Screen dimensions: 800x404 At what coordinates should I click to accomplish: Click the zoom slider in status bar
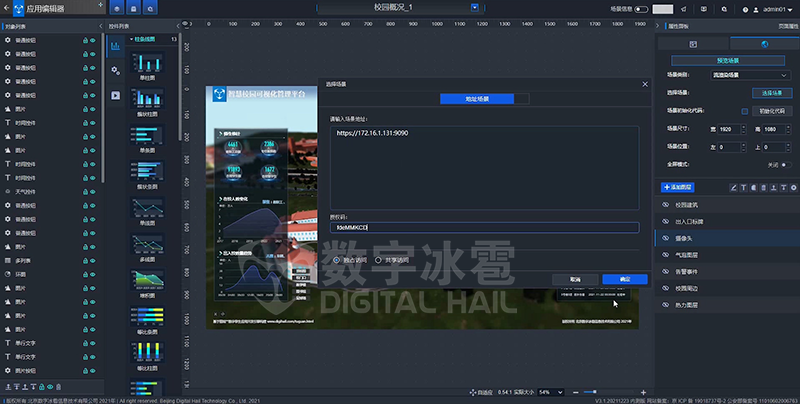pyautogui.click(x=609, y=392)
